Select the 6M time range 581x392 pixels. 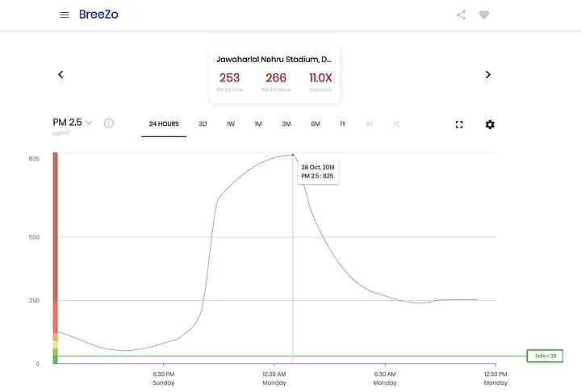(x=316, y=124)
